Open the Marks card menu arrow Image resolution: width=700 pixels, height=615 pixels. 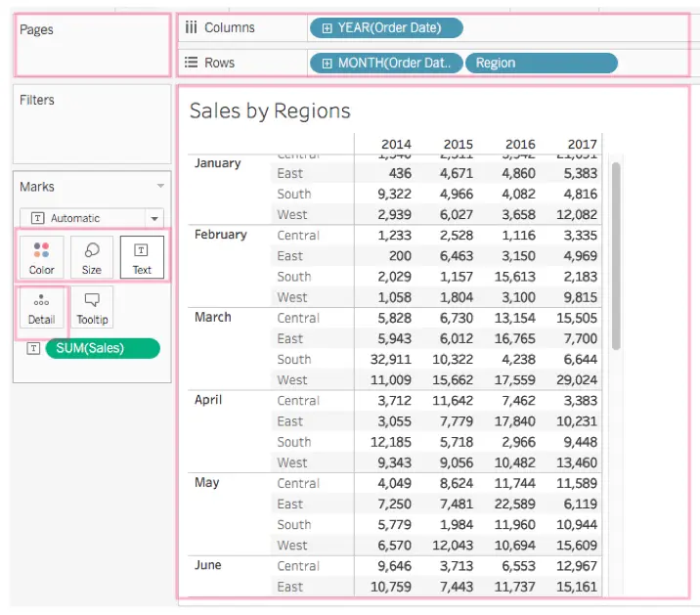point(160,186)
